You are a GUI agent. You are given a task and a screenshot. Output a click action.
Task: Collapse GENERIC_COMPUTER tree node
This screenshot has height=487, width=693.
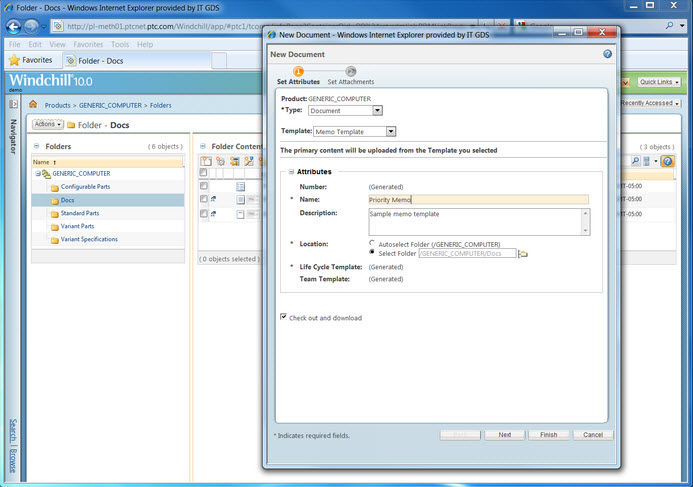tap(38, 174)
